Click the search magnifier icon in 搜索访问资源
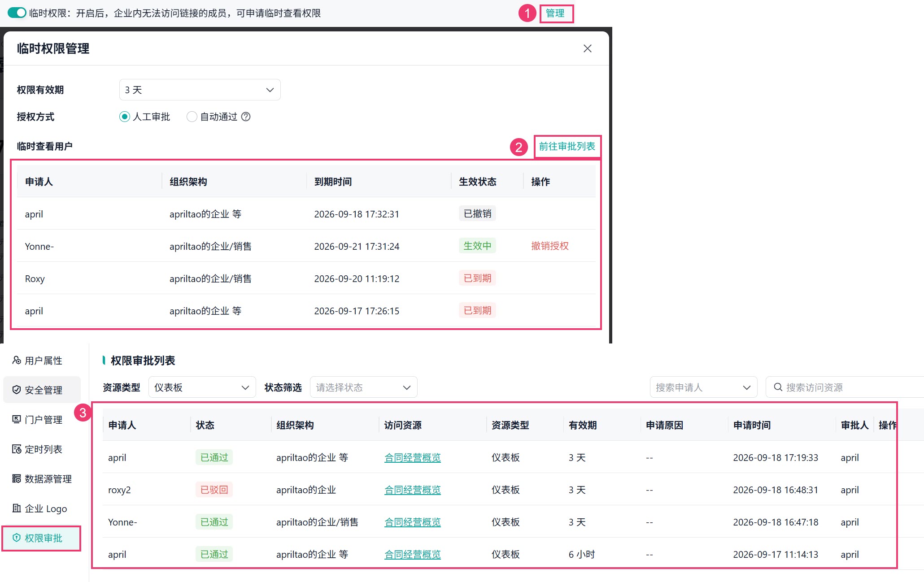This screenshot has width=924, height=582. 778,387
